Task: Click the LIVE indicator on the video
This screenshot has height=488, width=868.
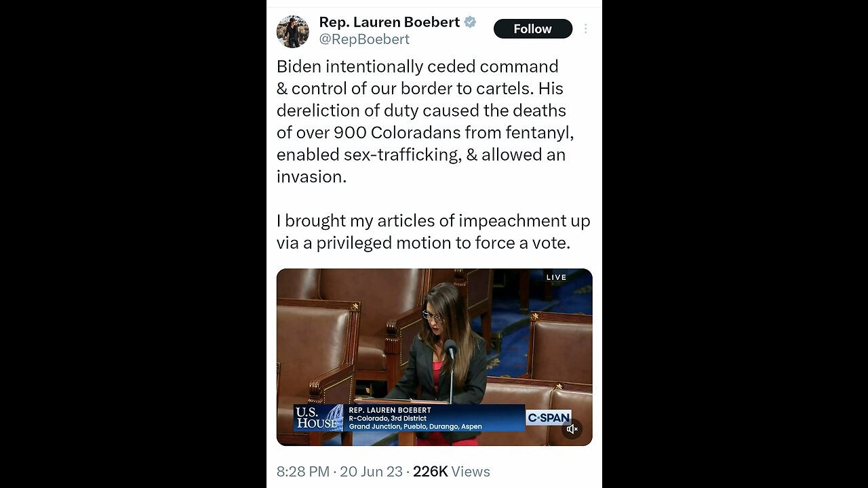Action: (x=556, y=277)
